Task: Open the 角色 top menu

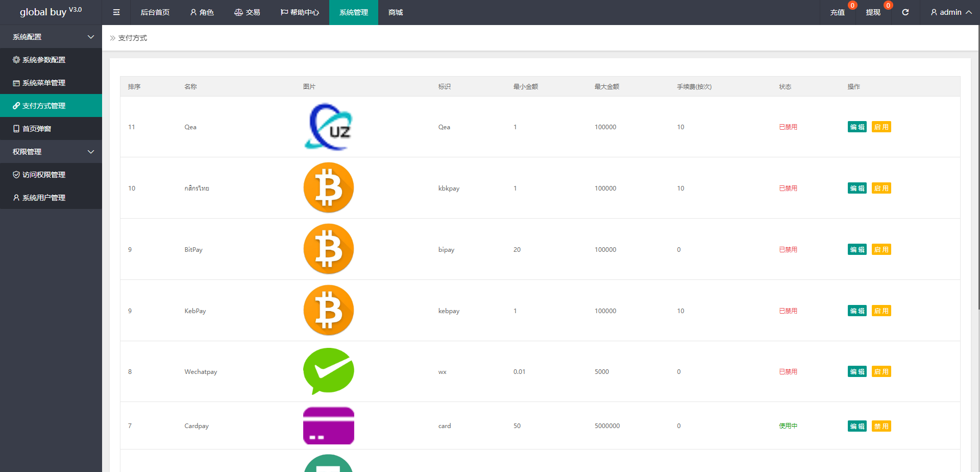Action: coord(202,12)
